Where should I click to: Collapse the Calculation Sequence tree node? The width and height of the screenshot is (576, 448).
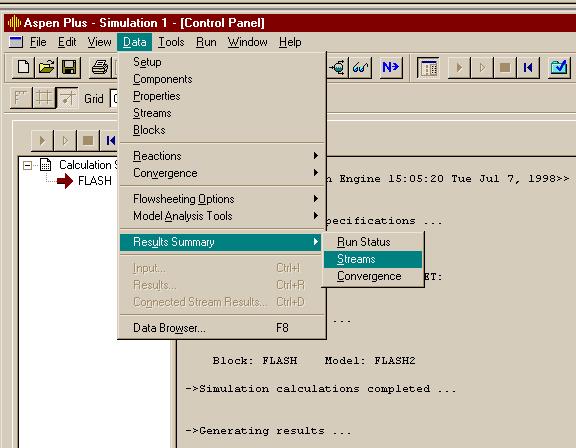tap(27, 165)
